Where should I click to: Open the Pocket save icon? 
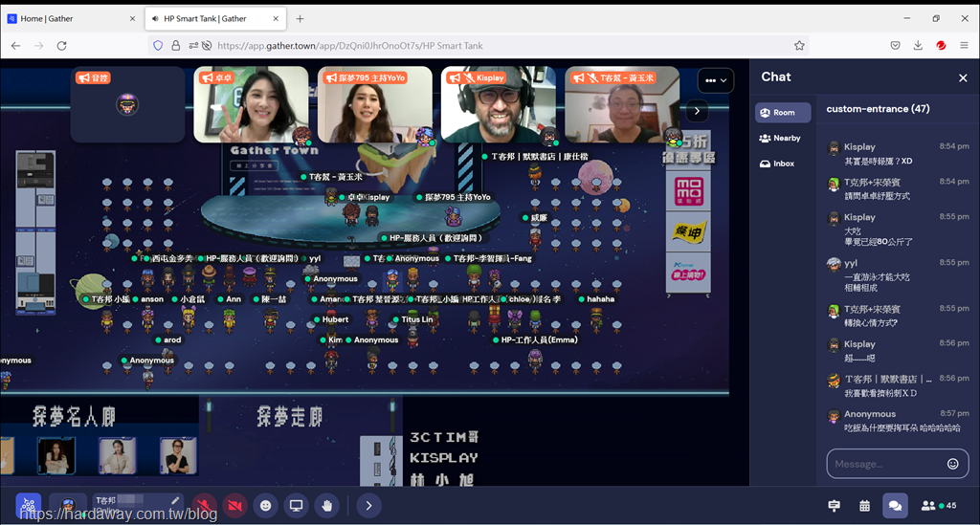895,46
